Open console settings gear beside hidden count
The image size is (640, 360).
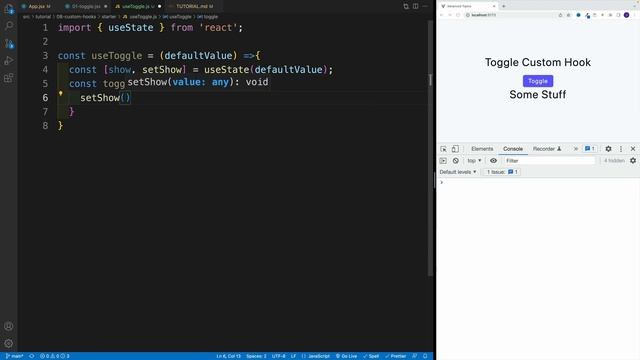click(x=633, y=161)
